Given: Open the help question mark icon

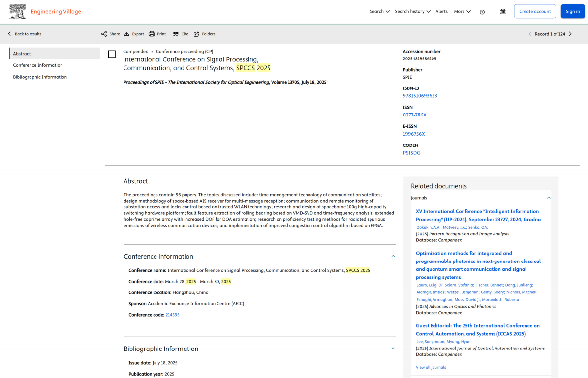Looking at the screenshot, I should (482, 12).
